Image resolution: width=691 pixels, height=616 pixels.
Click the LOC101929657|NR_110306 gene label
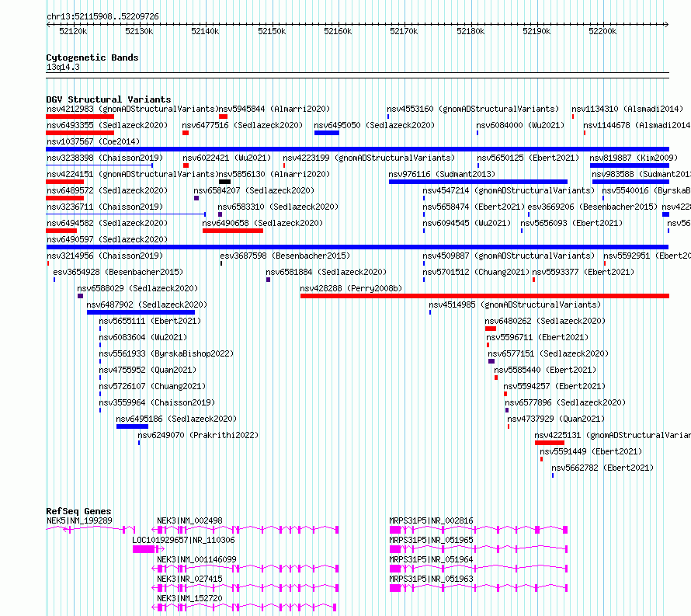183,540
